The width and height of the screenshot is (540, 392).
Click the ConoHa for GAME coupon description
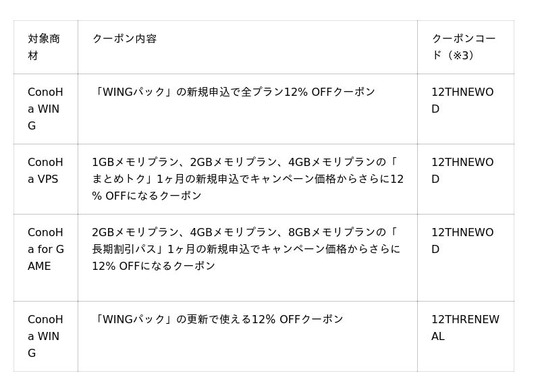246,249
